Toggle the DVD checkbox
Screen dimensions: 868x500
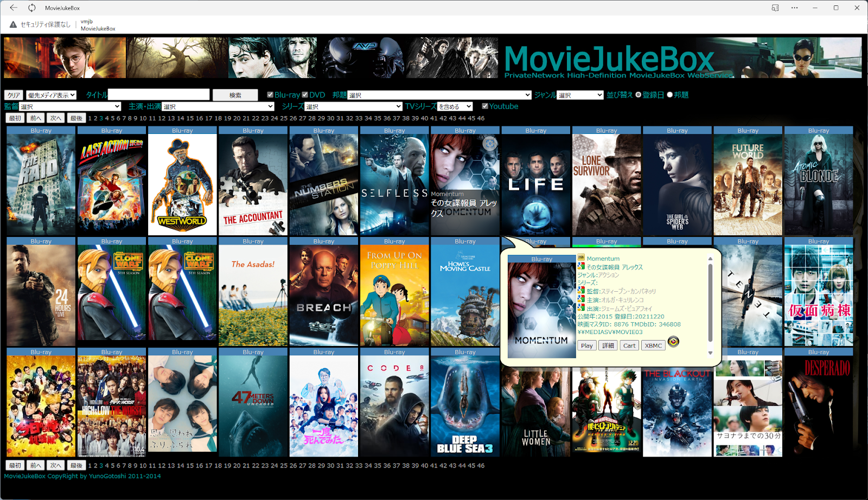pyautogui.click(x=305, y=95)
